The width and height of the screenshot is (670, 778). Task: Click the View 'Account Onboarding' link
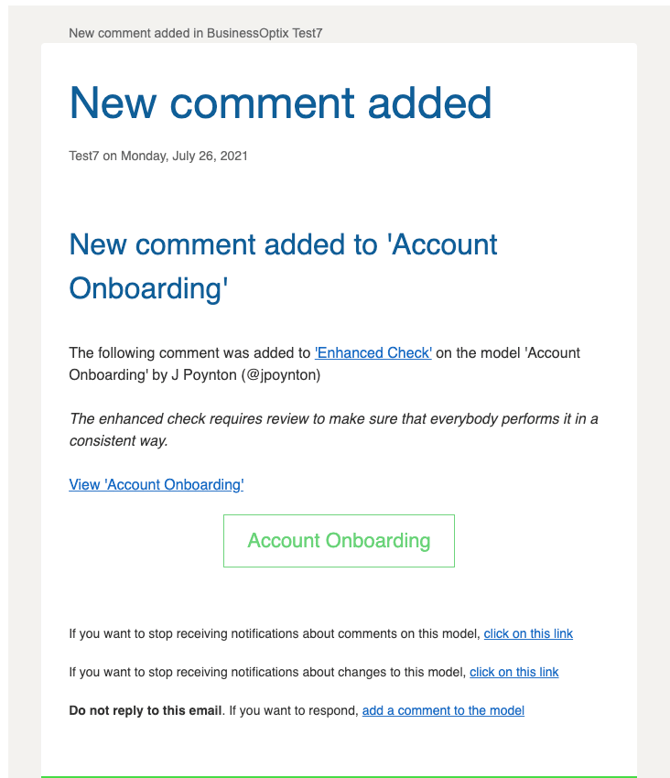pyautogui.click(x=156, y=485)
